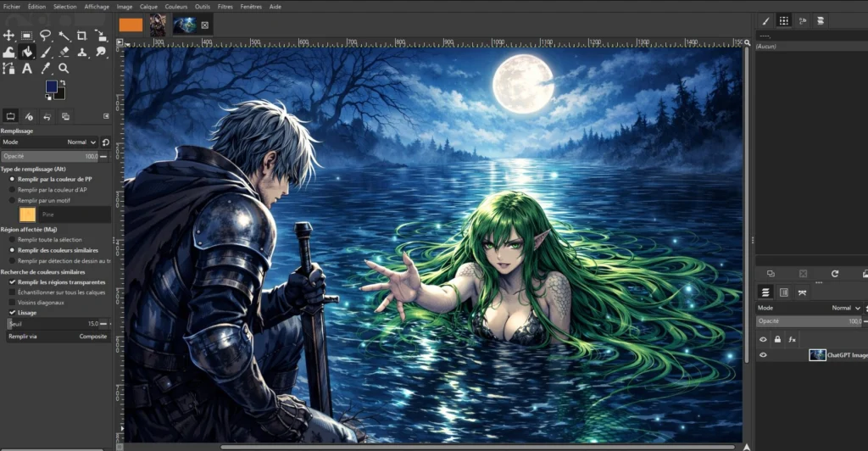This screenshot has height=451, width=868.
Task: Pick the Paintbrush tool
Action: point(45,52)
